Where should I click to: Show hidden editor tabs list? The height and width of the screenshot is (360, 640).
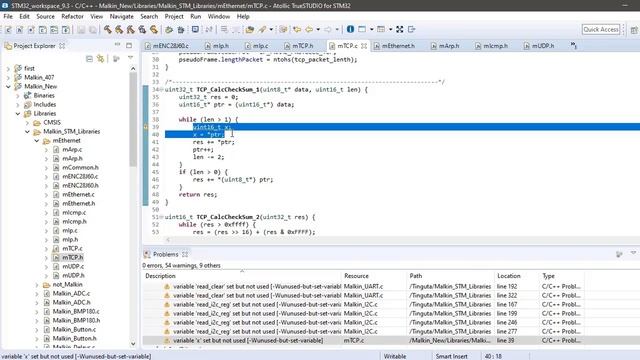(x=574, y=45)
